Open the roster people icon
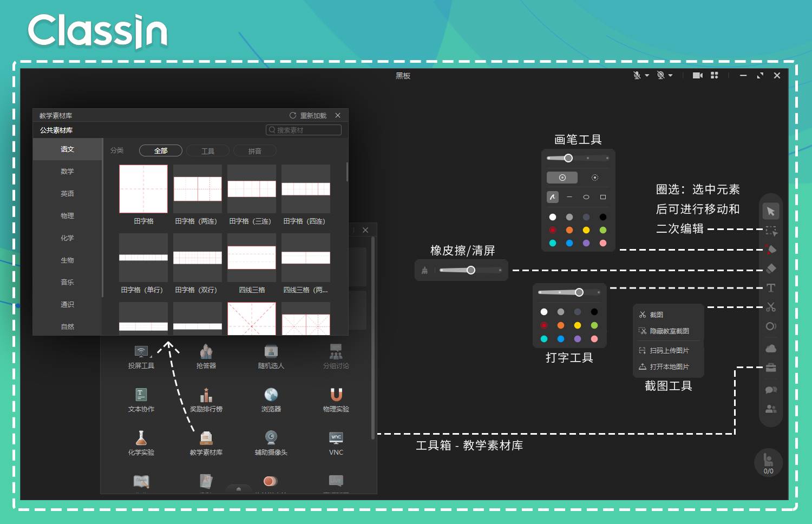 [771, 409]
